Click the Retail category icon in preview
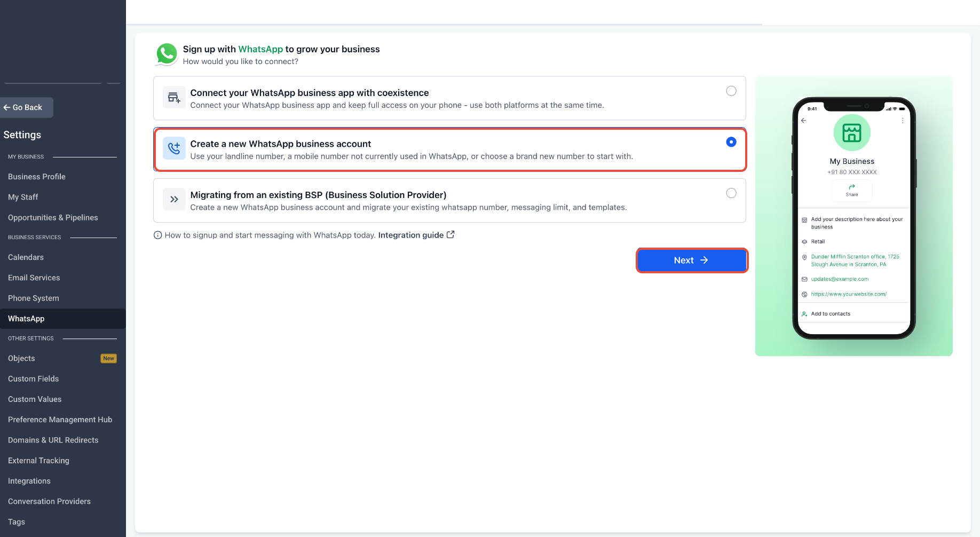 804,242
